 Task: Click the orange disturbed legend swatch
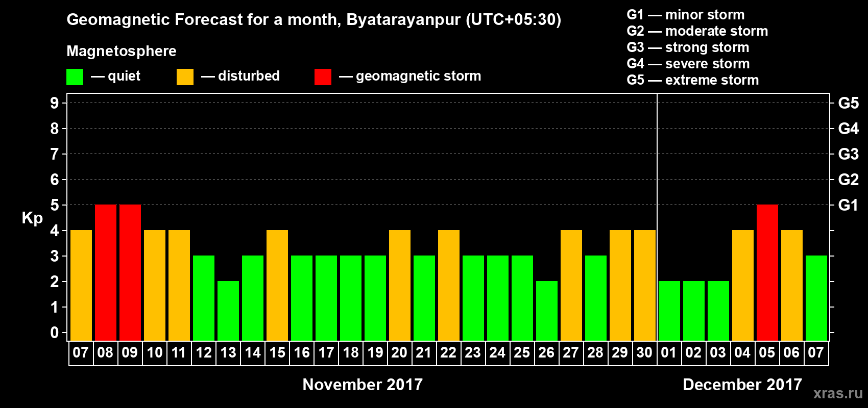point(185,77)
